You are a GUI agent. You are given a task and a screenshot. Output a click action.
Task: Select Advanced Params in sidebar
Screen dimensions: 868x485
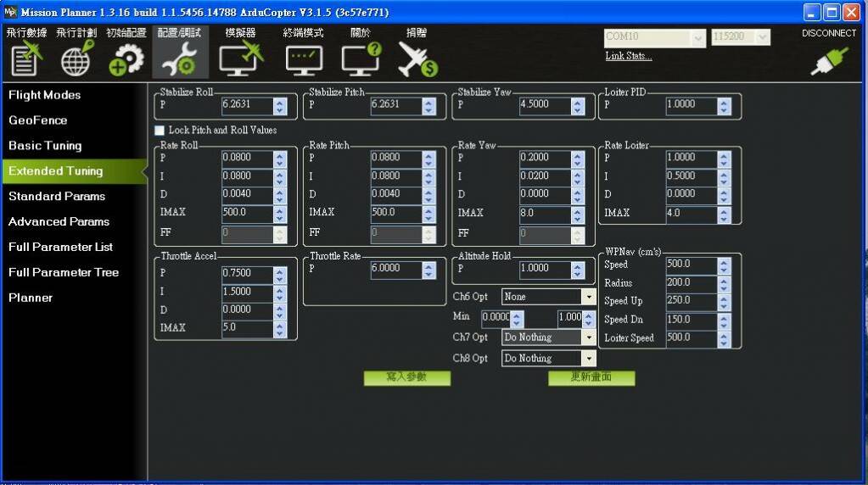tap(59, 222)
